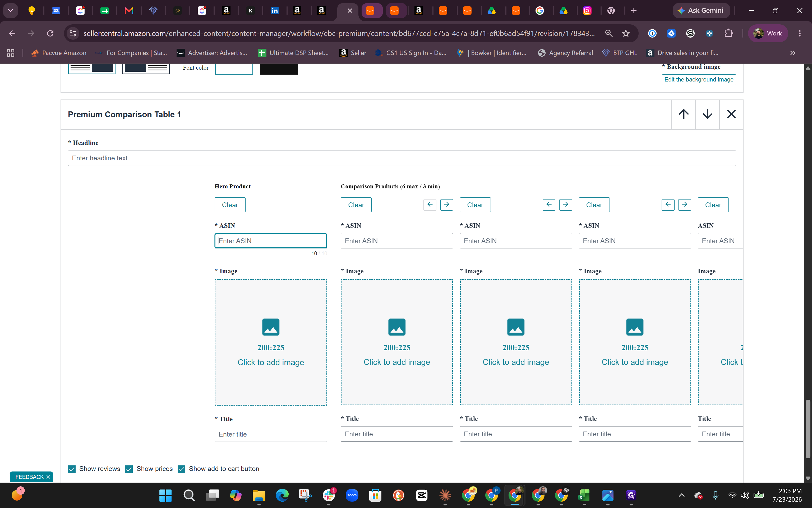Screen dimensions: 812x508
Task: Go back to the previous page
Action: 12,33
